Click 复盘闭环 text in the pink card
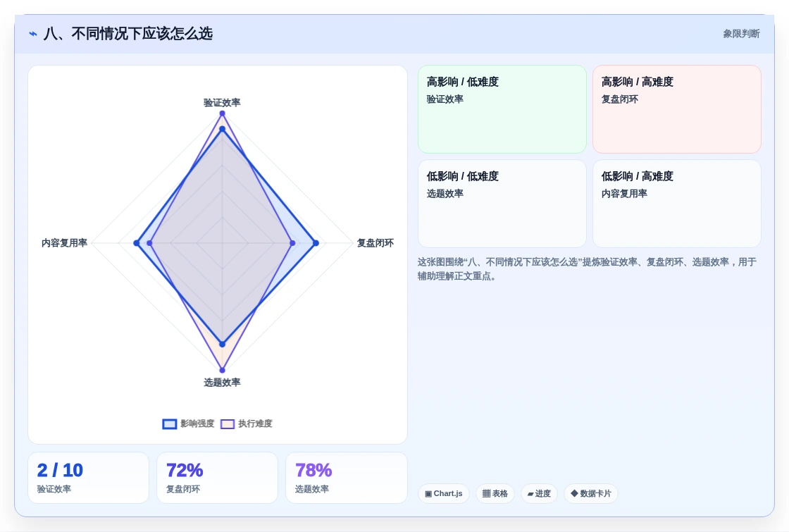The image size is (789, 532). coord(619,99)
